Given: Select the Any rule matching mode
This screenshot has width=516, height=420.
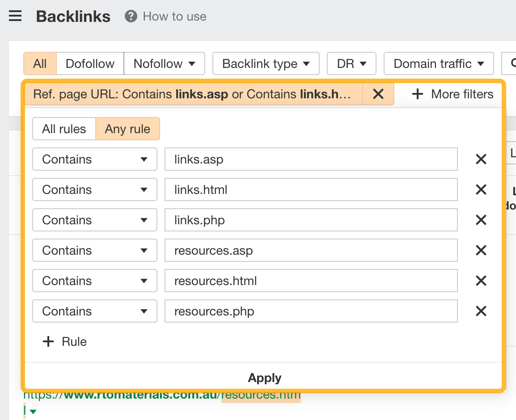Looking at the screenshot, I should point(127,129).
